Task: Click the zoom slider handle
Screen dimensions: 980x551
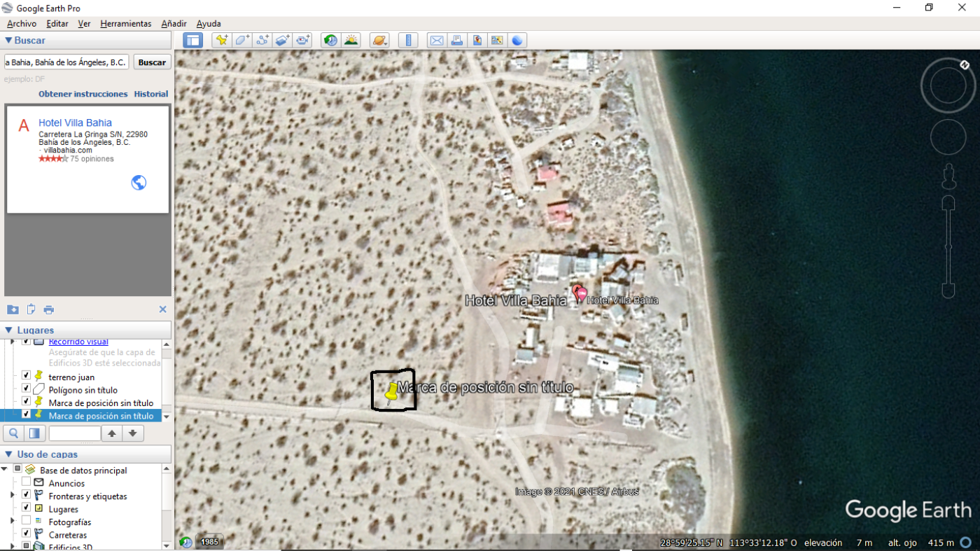Action: [x=948, y=246]
